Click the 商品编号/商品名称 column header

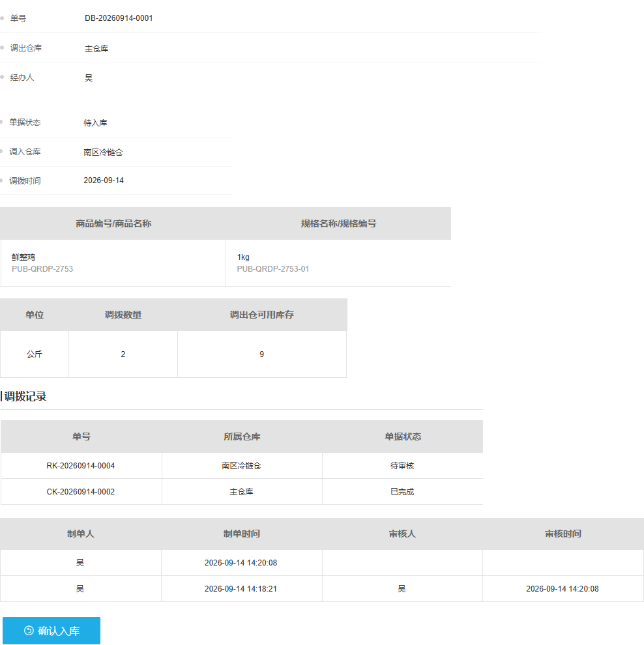click(x=113, y=223)
